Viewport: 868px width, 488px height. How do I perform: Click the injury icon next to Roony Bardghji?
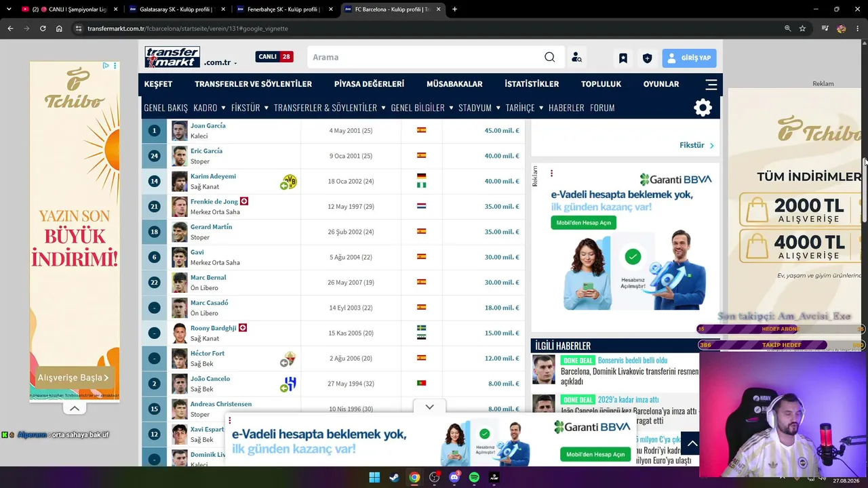[242, 328]
